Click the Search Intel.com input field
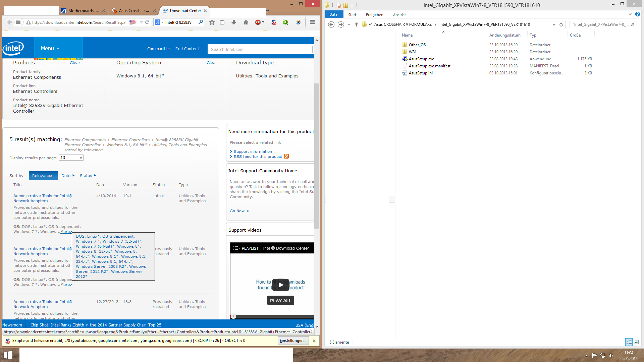The image size is (644, 362). (x=260, y=49)
